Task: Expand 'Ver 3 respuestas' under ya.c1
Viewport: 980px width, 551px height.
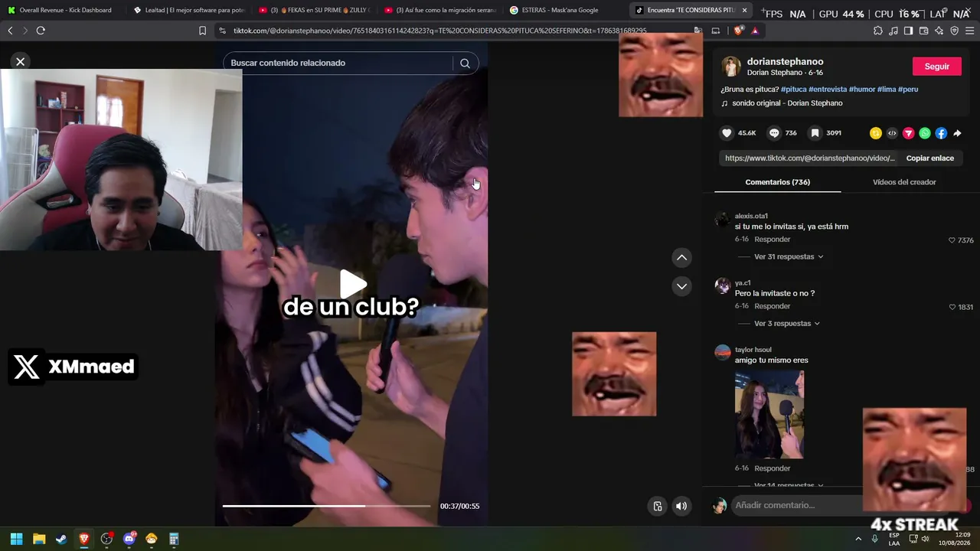Action: click(787, 324)
